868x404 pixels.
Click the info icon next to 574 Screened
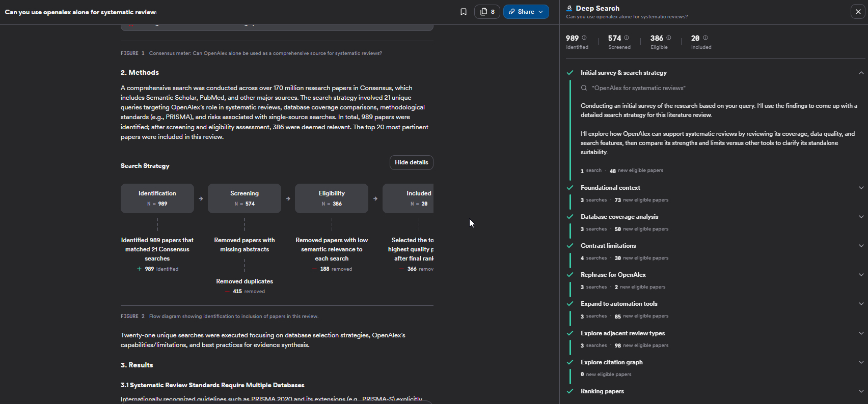coord(627,38)
